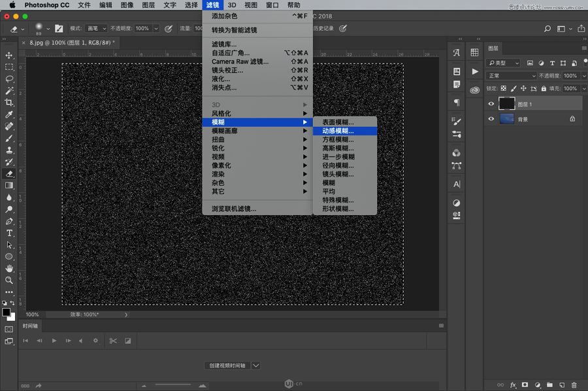This screenshot has width=588, height=391.
Task: Toggle visibility of the 背景 layer
Action: pos(491,119)
